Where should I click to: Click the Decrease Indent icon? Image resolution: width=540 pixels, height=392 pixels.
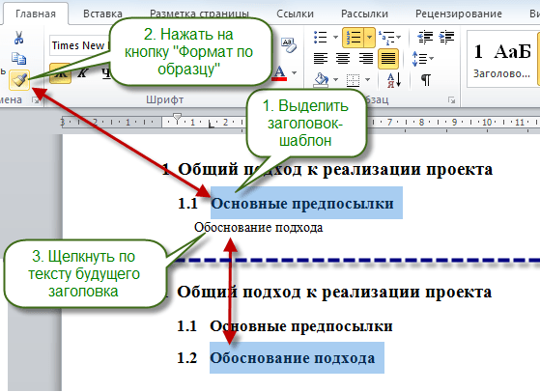[425, 37]
